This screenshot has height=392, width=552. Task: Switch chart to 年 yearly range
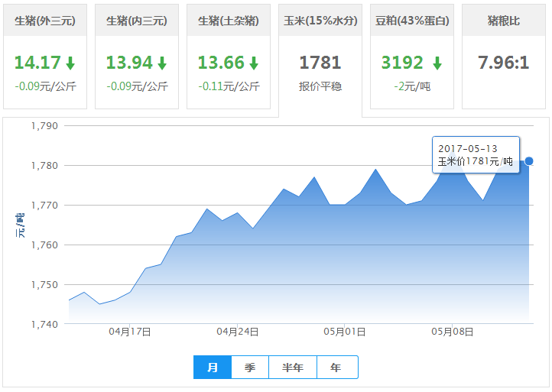(x=337, y=368)
